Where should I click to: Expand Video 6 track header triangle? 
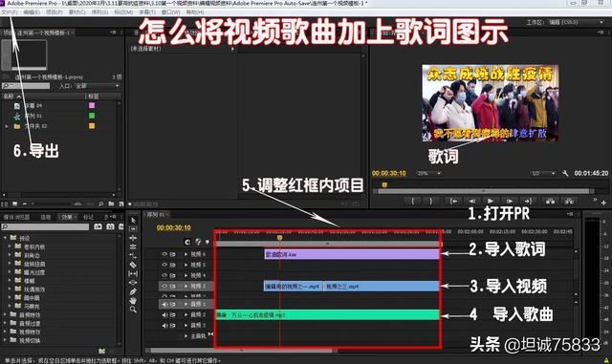click(186, 254)
